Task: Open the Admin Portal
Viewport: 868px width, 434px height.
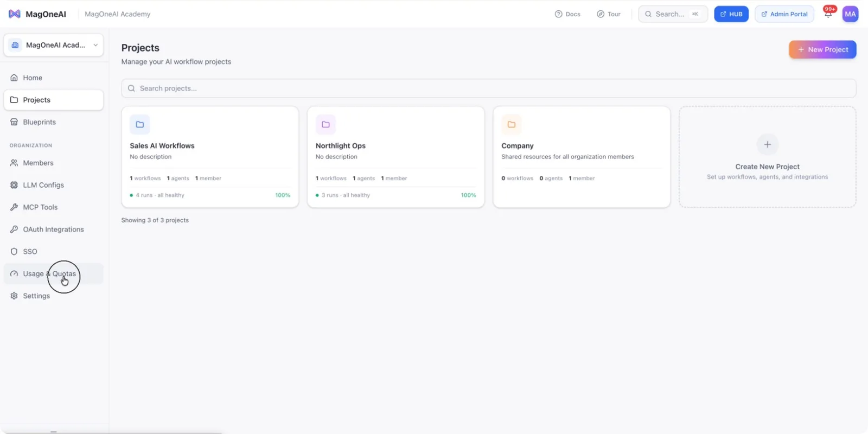Action: 784,14
